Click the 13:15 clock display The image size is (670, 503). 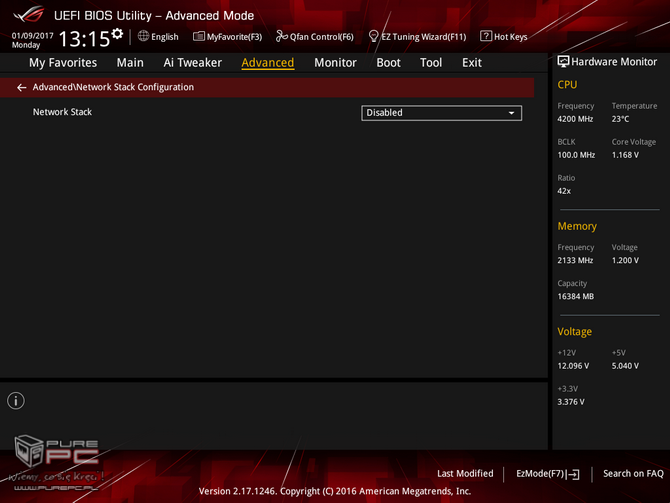tap(84, 39)
